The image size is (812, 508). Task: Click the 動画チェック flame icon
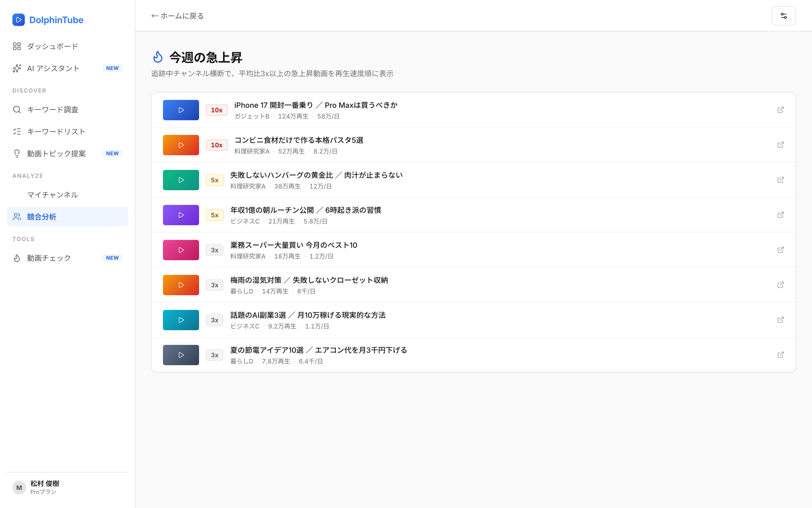17,258
